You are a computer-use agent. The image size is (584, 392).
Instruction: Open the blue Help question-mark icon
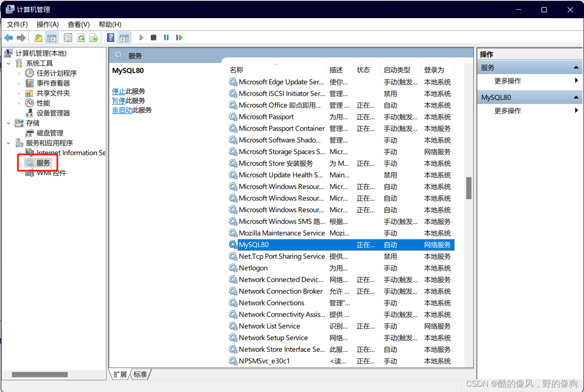111,38
